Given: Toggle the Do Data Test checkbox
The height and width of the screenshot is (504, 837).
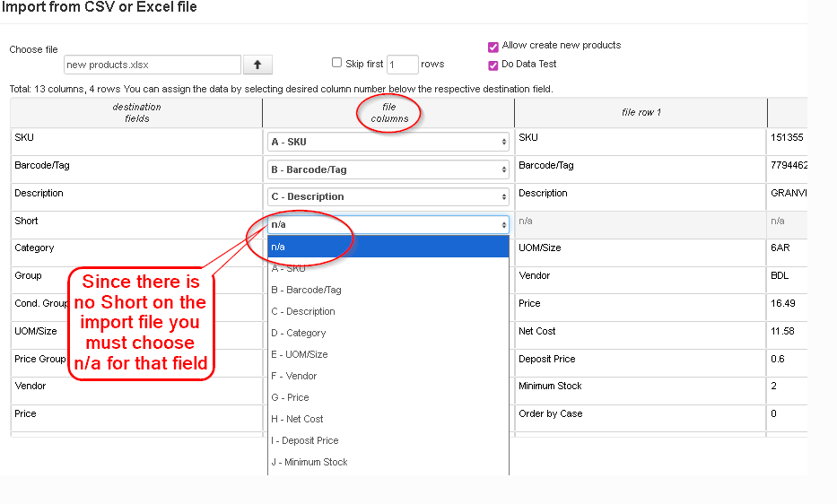Looking at the screenshot, I should point(493,65).
